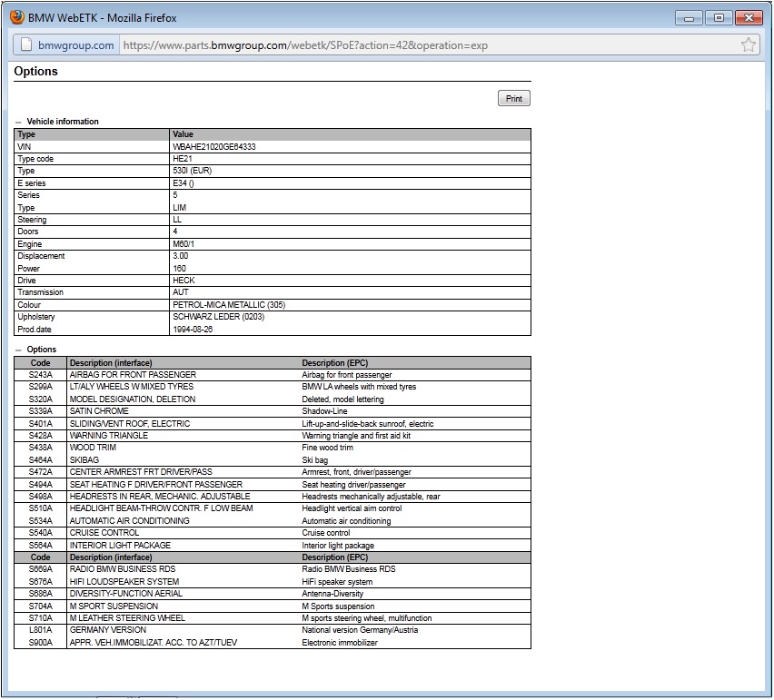Select AIRBAG FOR FRONT PASSENGER description
Image resolution: width=774 pixels, height=700 pixels.
[x=133, y=375]
